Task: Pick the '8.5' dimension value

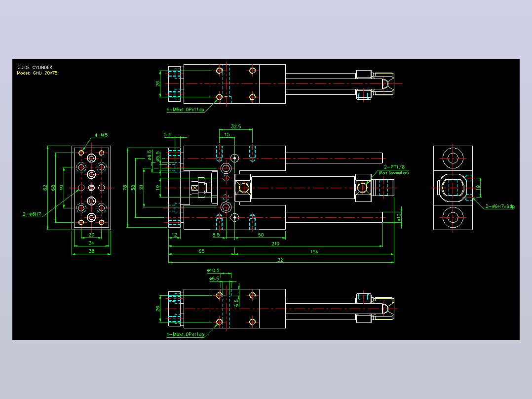Action: 216,235
